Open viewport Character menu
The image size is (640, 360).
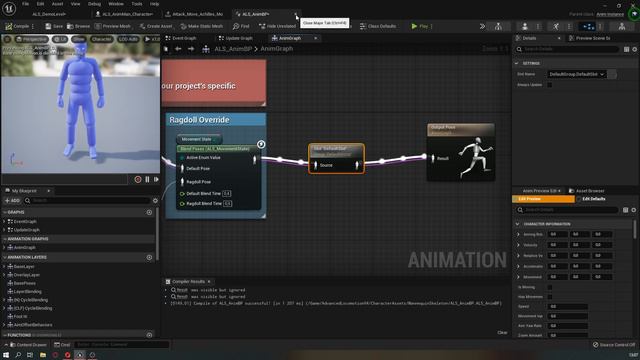(x=101, y=39)
